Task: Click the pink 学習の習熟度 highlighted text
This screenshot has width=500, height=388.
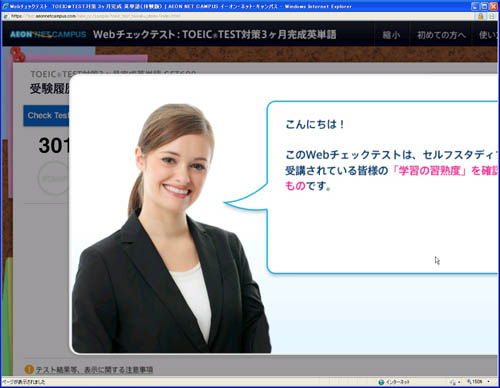Action: click(430, 171)
